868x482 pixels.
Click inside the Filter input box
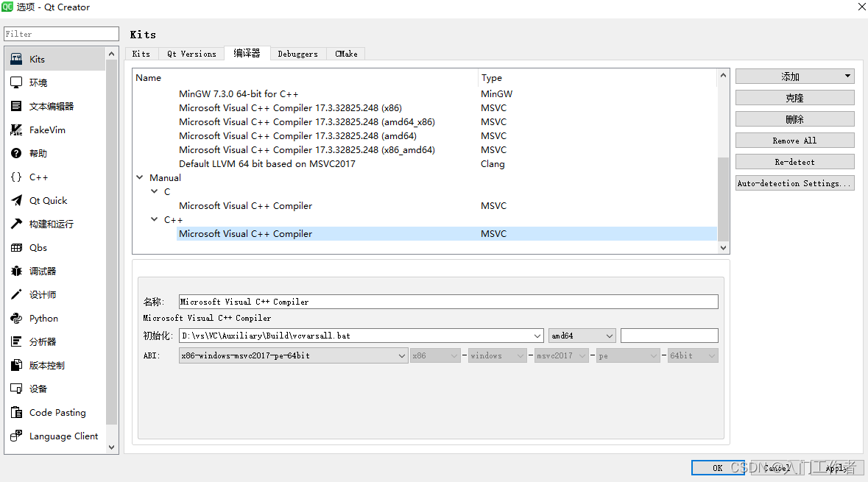tap(61, 33)
